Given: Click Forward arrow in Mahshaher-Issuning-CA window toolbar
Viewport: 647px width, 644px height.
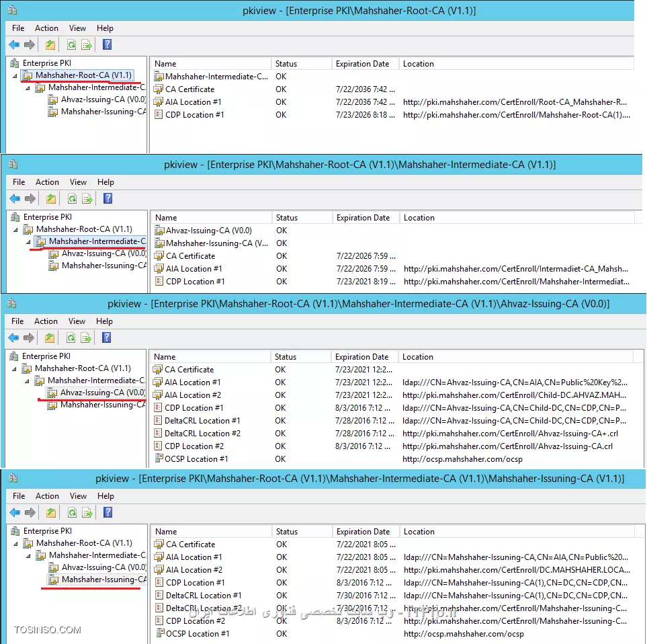Looking at the screenshot, I should point(30,512).
